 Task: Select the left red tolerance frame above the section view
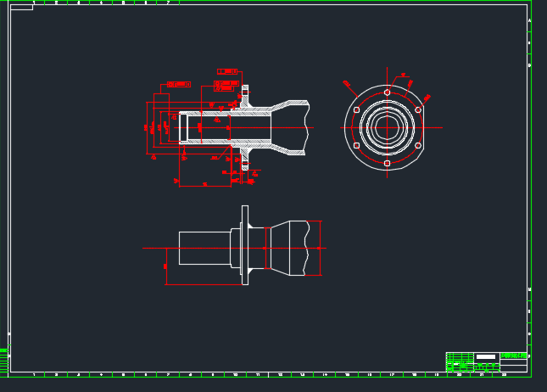click(x=179, y=85)
